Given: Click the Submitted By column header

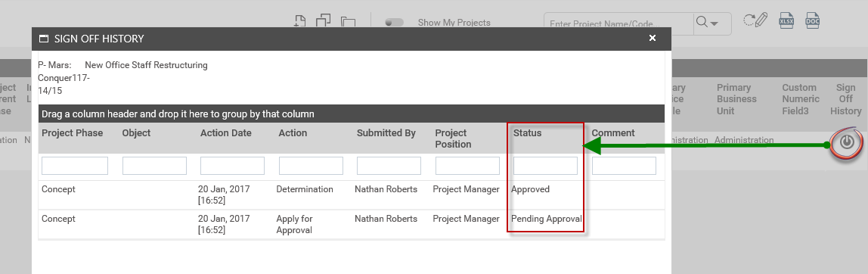Looking at the screenshot, I should pos(386,133).
